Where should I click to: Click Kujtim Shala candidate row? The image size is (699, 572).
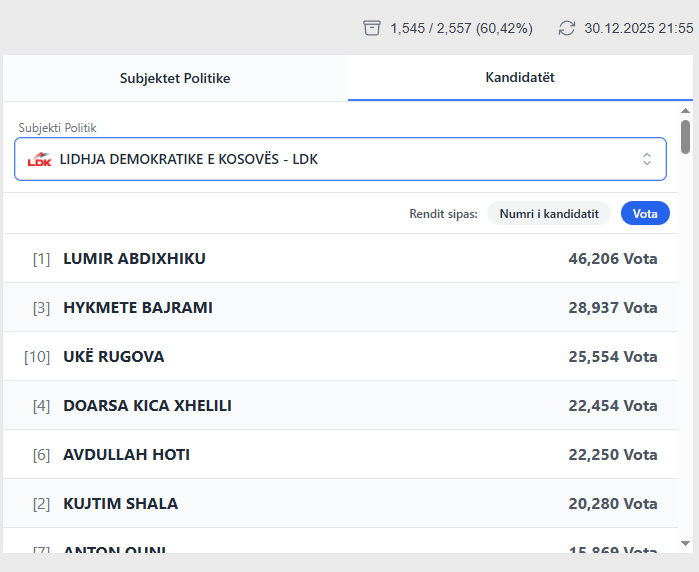pyautogui.click(x=340, y=504)
